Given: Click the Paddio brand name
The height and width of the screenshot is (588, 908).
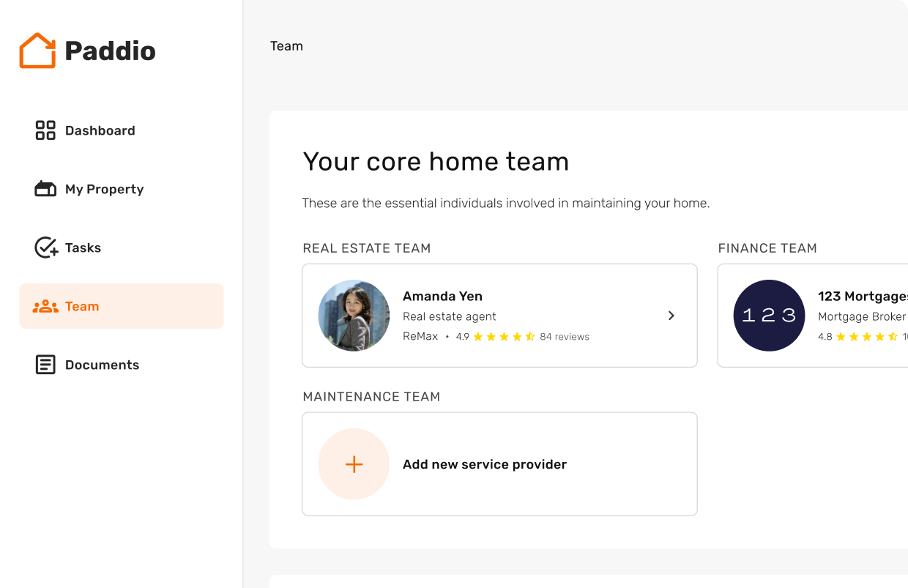Looking at the screenshot, I should point(110,51).
